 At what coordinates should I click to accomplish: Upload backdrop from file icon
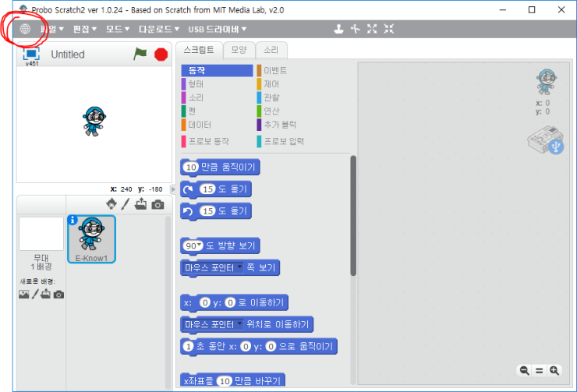pyautogui.click(x=46, y=294)
